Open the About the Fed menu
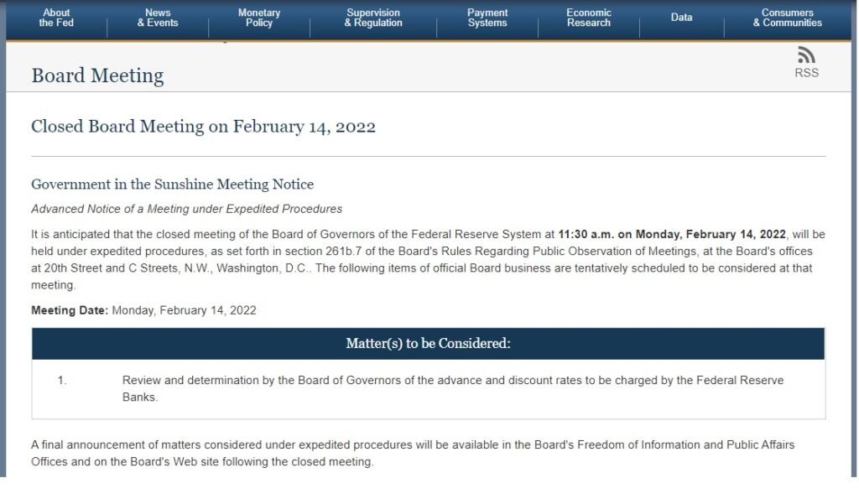The image size is (859, 504). click(x=56, y=18)
